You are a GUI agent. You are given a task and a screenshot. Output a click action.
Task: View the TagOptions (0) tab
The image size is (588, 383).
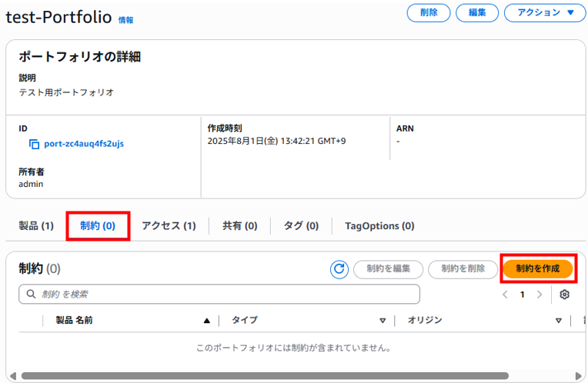379,225
